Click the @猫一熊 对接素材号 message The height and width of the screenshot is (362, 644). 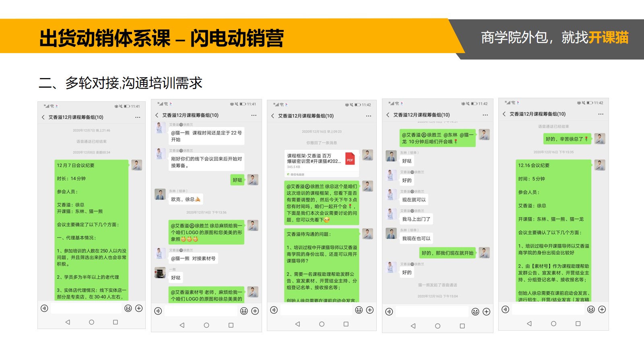[x=193, y=259]
